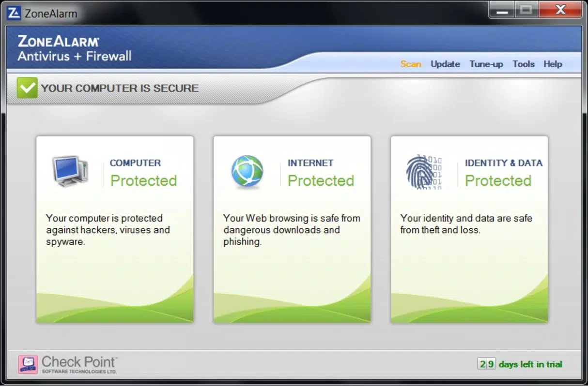This screenshot has width=588, height=387.
Task: Click the ZoneAlarm Antivirus + Firewall logo
Action: pyautogui.click(x=75, y=48)
